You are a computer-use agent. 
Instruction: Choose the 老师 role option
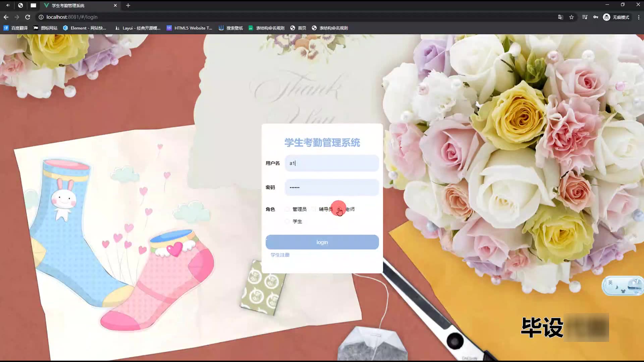[x=350, y=209]
